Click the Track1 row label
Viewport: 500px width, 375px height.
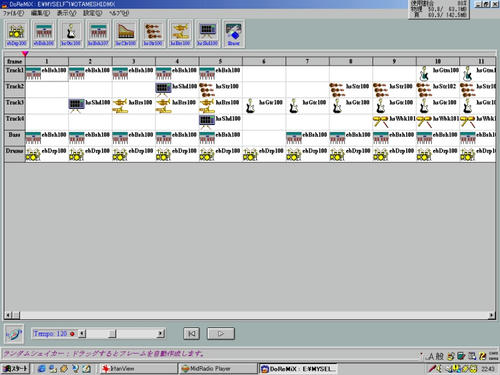[x=15, y=74]
